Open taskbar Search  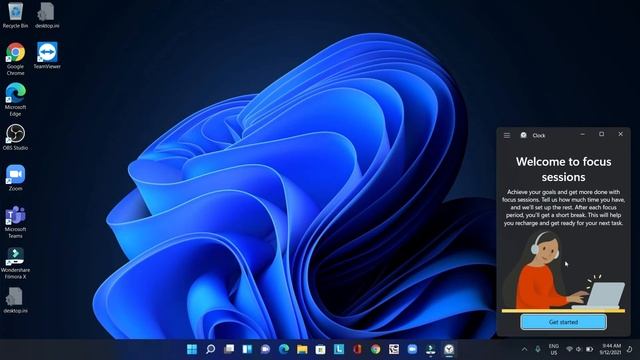(x=210, y=349)
